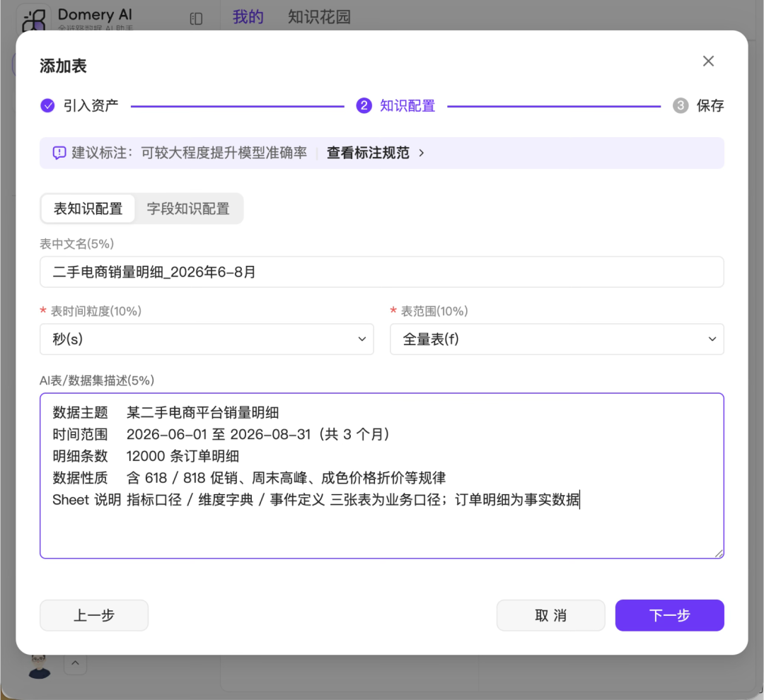764x700 pixels.
Task: Toggle the sidebar collapse icon
Action: point(196,18)
